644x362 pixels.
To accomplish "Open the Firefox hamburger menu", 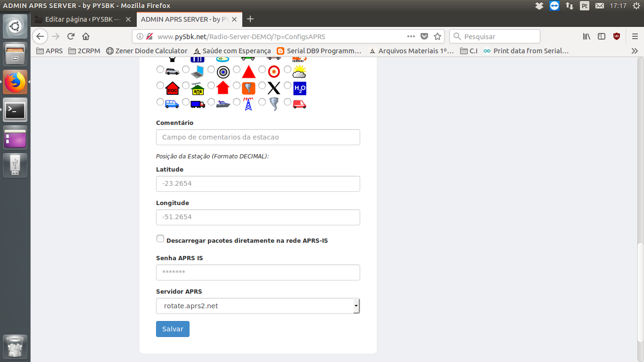I will (635, 36).
